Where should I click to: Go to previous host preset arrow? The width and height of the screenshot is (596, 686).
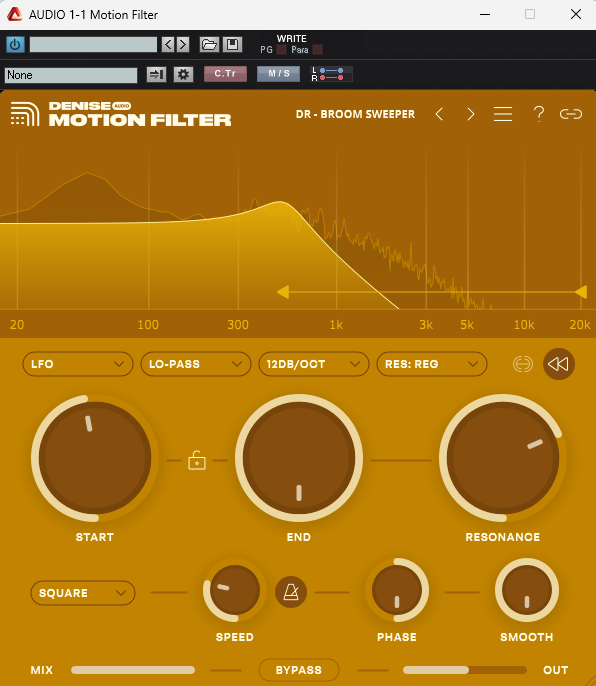pyautogui.click(x=168, y=45)
